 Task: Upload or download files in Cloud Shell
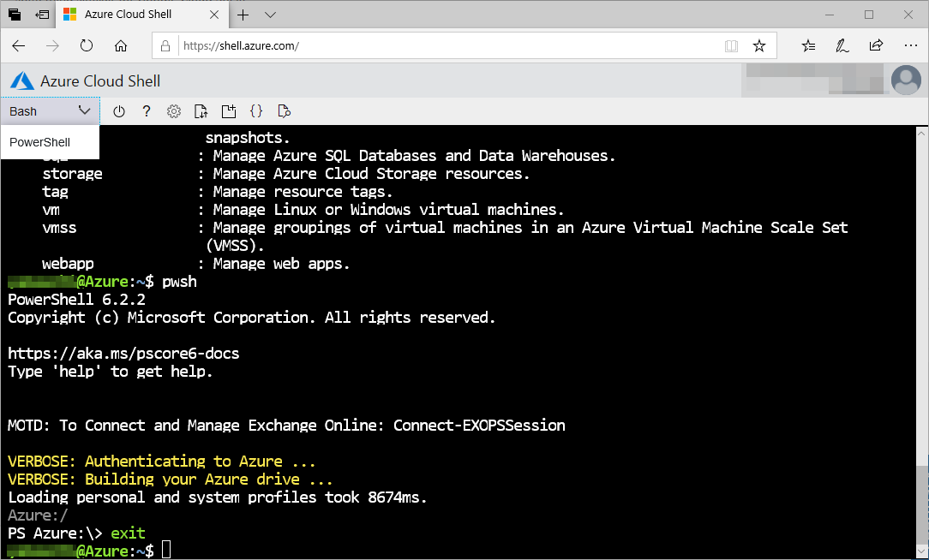[x=201, y=110]
